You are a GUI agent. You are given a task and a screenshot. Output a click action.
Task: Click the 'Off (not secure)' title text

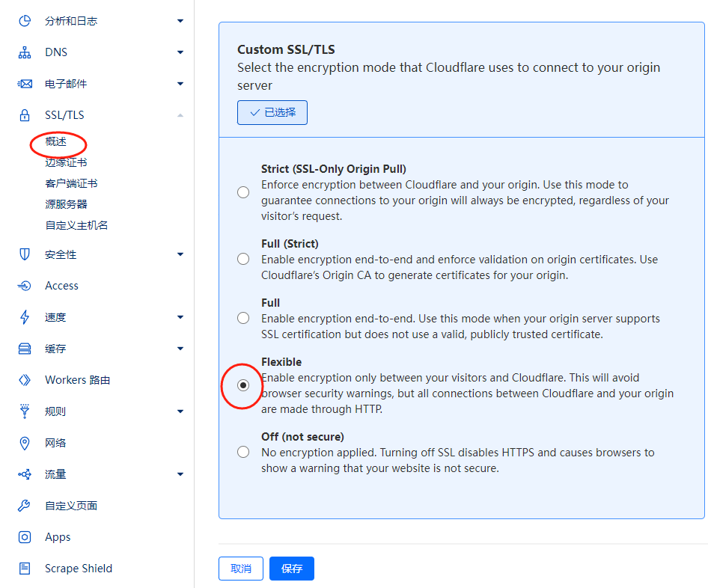pos(302,437)
